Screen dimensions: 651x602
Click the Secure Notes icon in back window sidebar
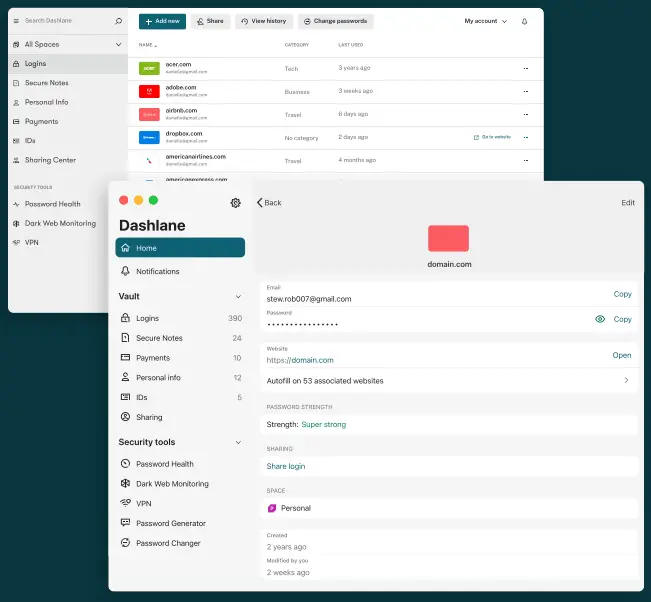click(16, 83)
